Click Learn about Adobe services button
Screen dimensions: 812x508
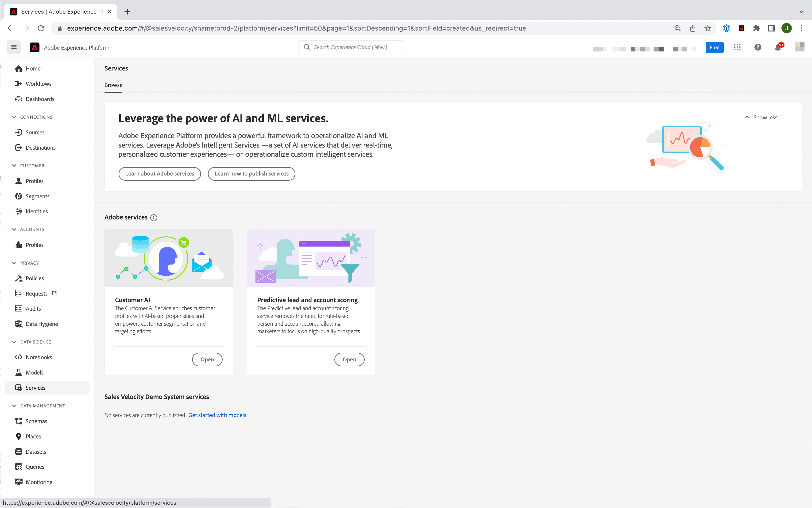click(160, 173)
